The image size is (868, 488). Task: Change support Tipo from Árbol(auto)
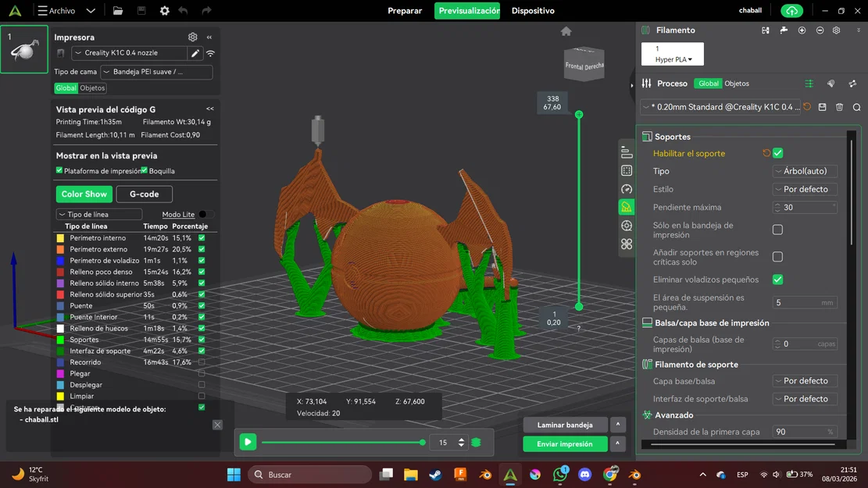805,171
